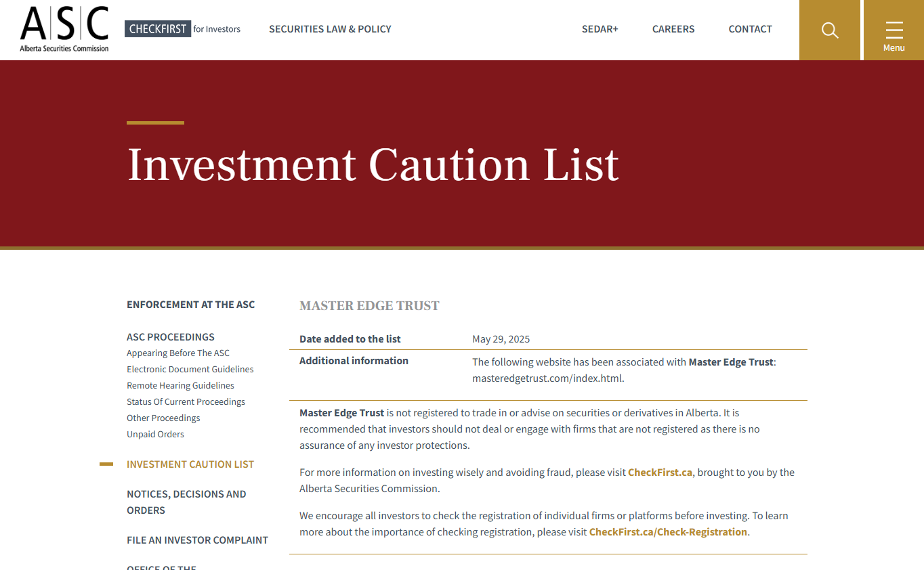The height and width of the screenshot is (570, 924).
Task: Open the search magnifier icon
Action: pyautogui.click(x=830, y=30)
